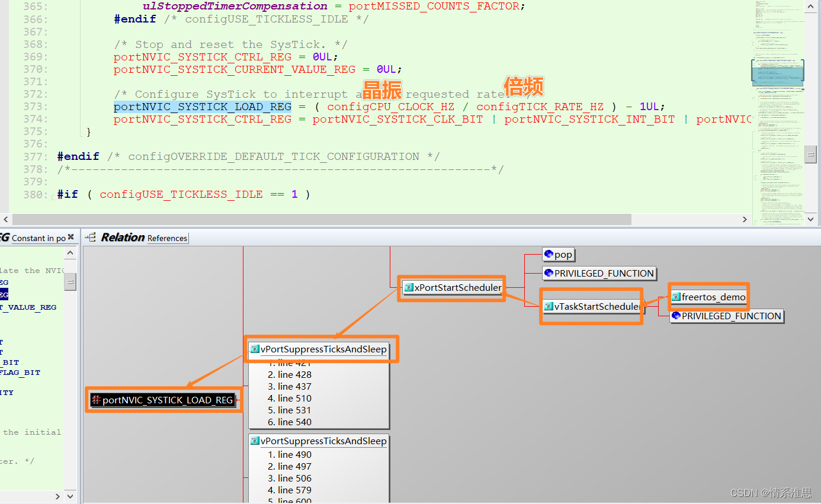This screenshot has width=821, height=504.
Task: Click portNVIC_SYSTICK_CLK_BIT on line 374
Action: 398,119
